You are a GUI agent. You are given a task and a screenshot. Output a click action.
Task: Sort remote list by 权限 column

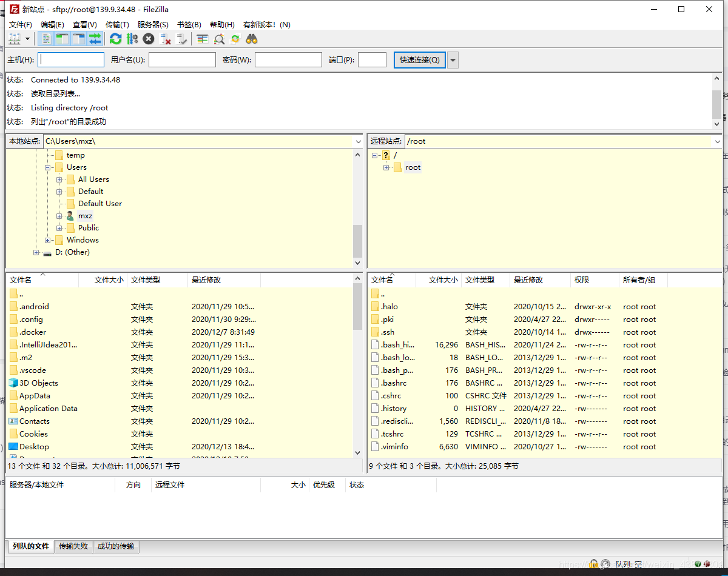coord(595,280)
